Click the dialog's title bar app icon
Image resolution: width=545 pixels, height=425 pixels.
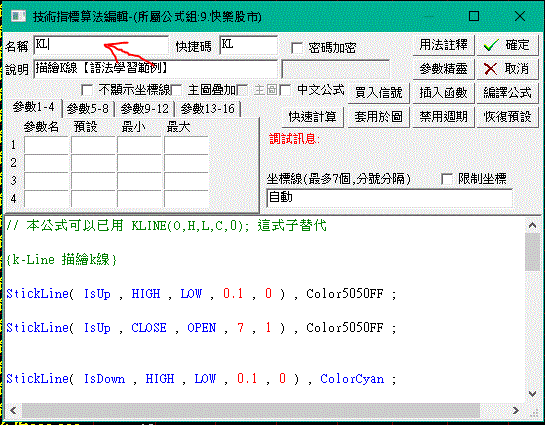tap(18, 16)
